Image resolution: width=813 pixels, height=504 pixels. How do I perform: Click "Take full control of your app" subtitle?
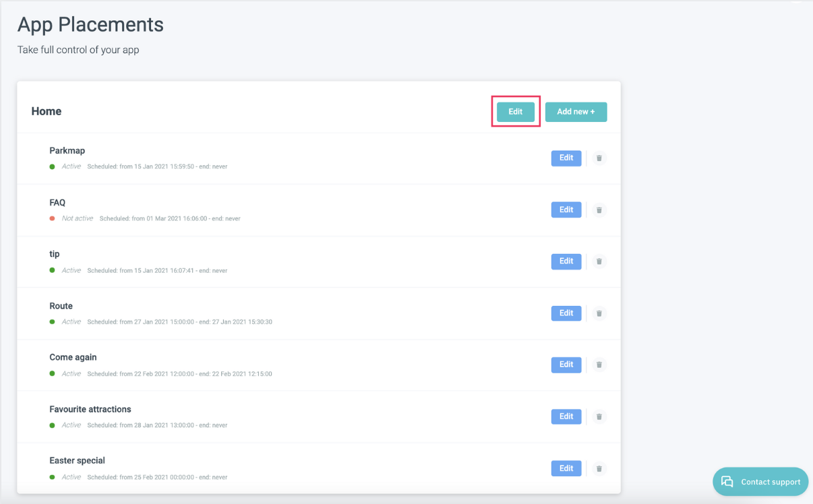[x=78, y=50]
